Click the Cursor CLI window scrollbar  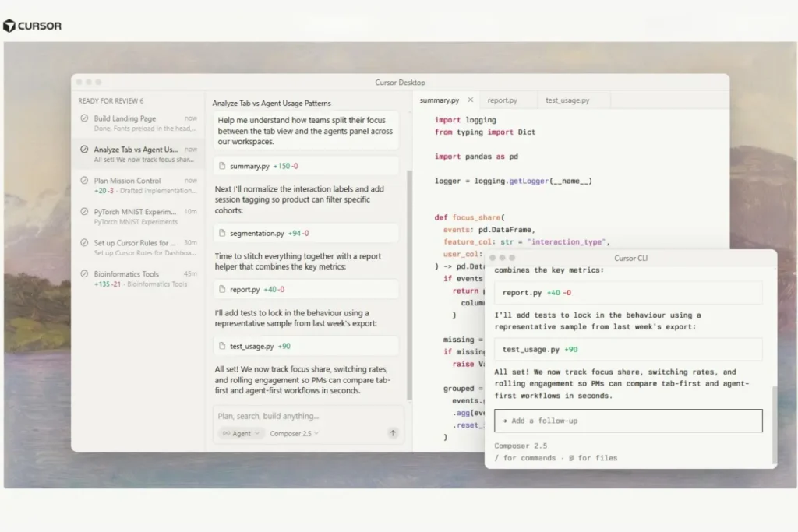click(x=775, y=425)
